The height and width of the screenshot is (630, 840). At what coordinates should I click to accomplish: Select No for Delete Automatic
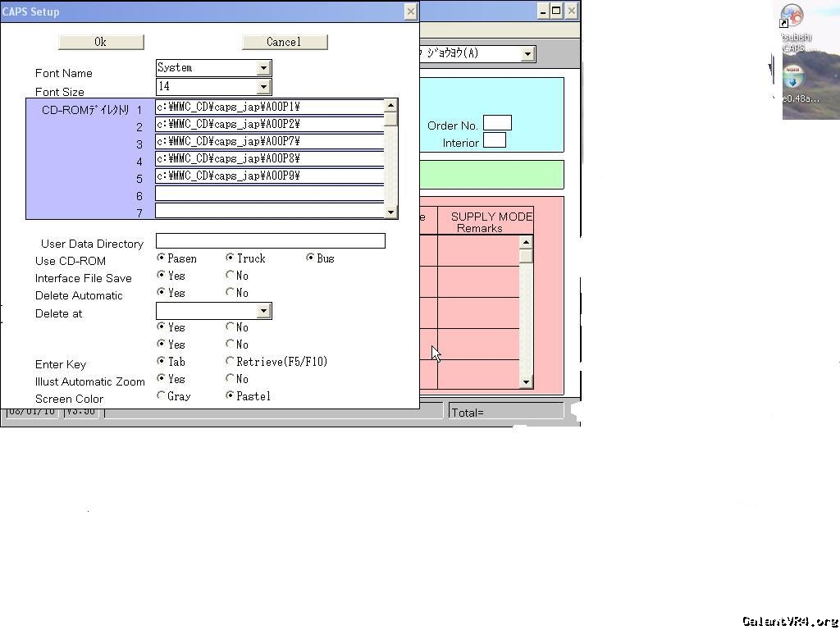pyautogui.click(x=231, y=293)
